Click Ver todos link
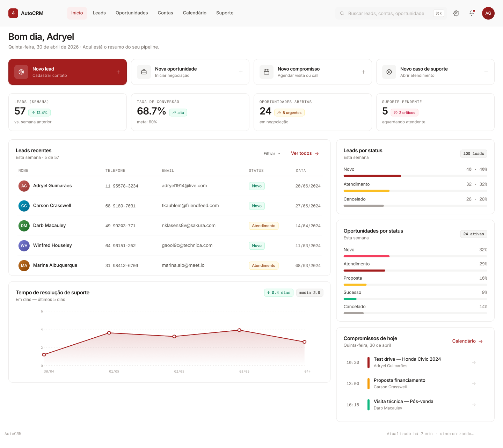This screenshot has height=448, width=503. (305, 153)
